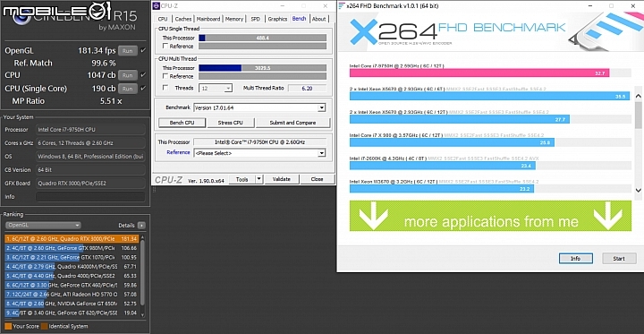The height and width of the screenshot is (334, 644).
Task: Click the x264 FHD Benchmark title icon
Action: (342, 5)
